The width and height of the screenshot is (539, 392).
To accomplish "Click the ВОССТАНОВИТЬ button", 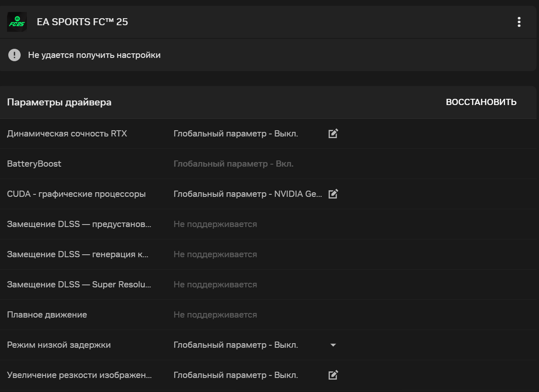I will pyautogui.click(x=481, y=102).
